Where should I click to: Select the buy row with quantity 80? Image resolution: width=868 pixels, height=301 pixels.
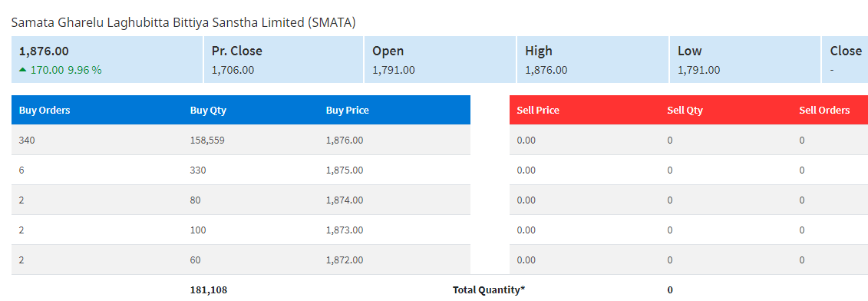[241, 200]
